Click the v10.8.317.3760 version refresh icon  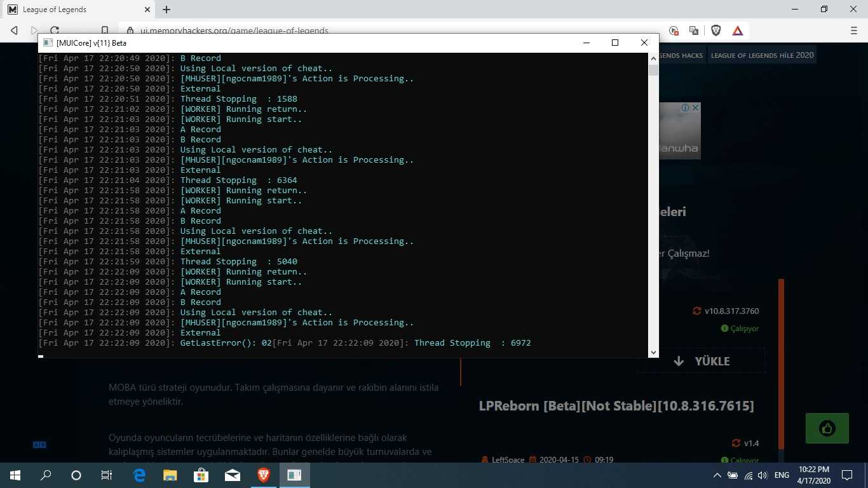point(697,311)
